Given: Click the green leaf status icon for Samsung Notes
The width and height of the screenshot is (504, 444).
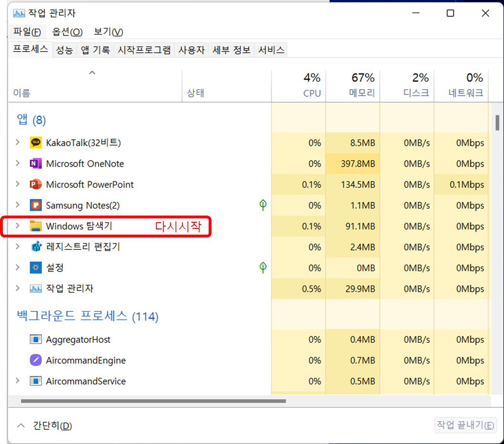Looking at the screenshot, I should click(263, 205).
